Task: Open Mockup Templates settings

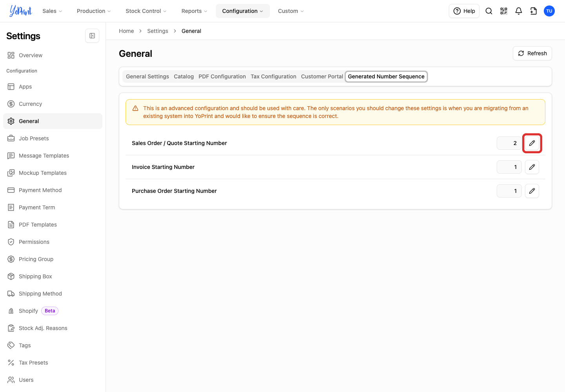Action: [x=53, y=173]
